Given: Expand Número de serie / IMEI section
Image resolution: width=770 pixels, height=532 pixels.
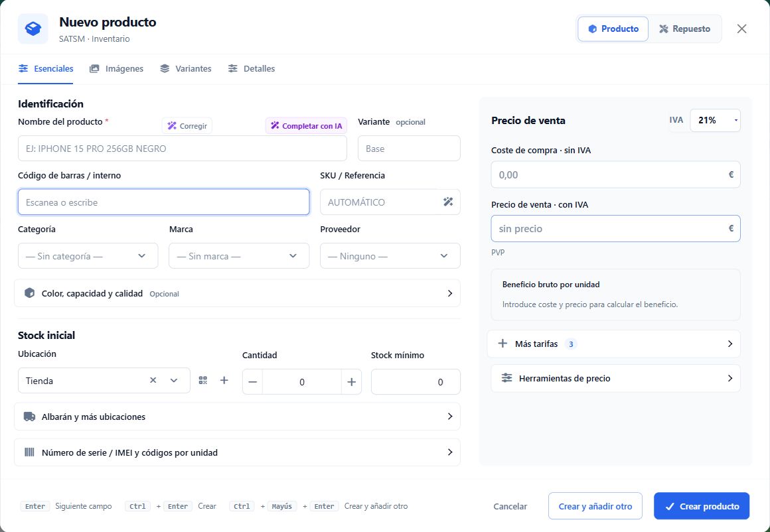Looking at the screenshot, I should point(237,452).
